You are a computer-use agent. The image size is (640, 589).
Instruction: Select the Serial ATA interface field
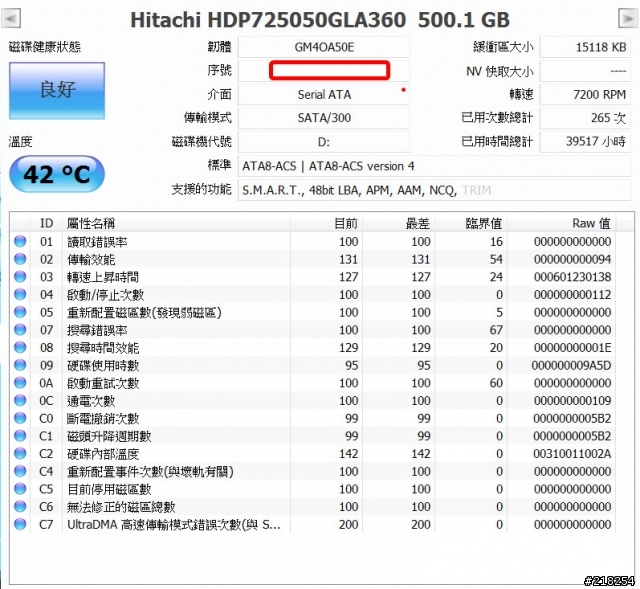(324, 95)
